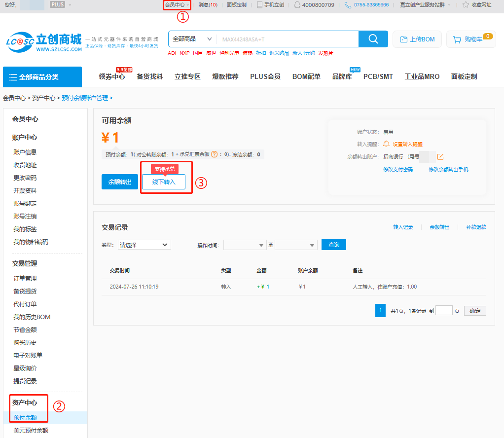Viewport: 504px width, 438px height.
Task: Go to the PLUS会员 navigation tab
Action: [265, 76]
